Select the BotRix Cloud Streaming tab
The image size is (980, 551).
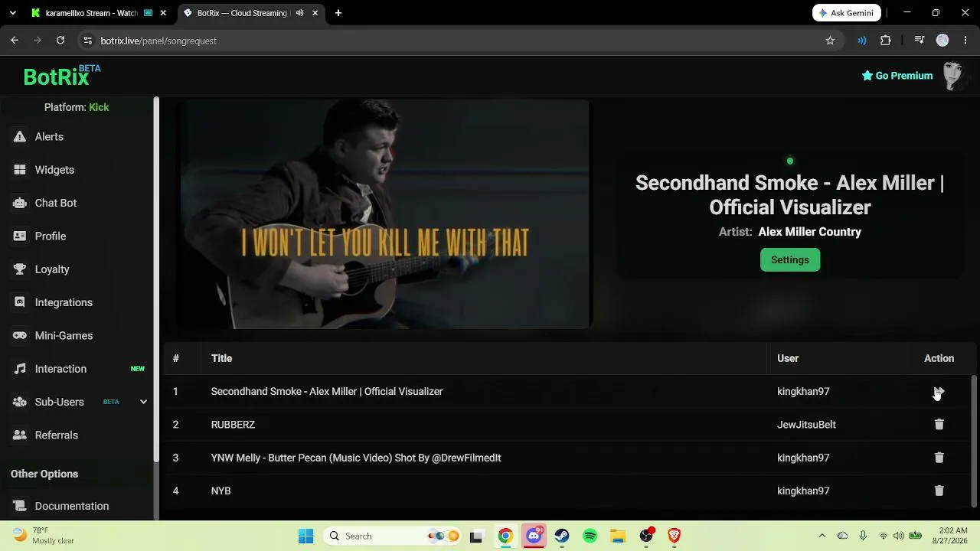tap(250, 13)
